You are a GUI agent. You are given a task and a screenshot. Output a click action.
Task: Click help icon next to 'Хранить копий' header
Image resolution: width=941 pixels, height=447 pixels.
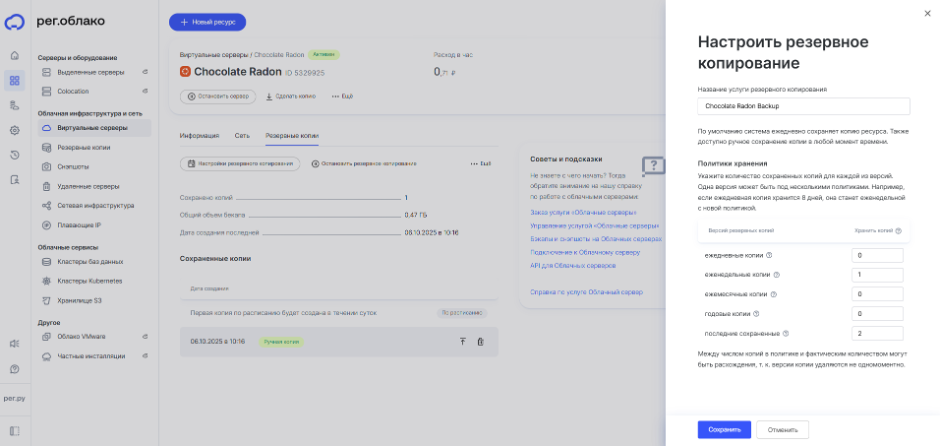[898, 231]
